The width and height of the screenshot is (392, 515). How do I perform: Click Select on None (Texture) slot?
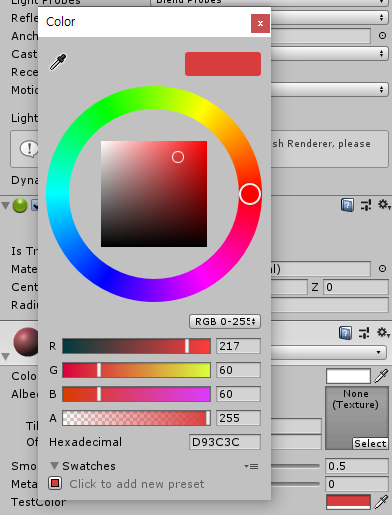click(x=370, y=444)
